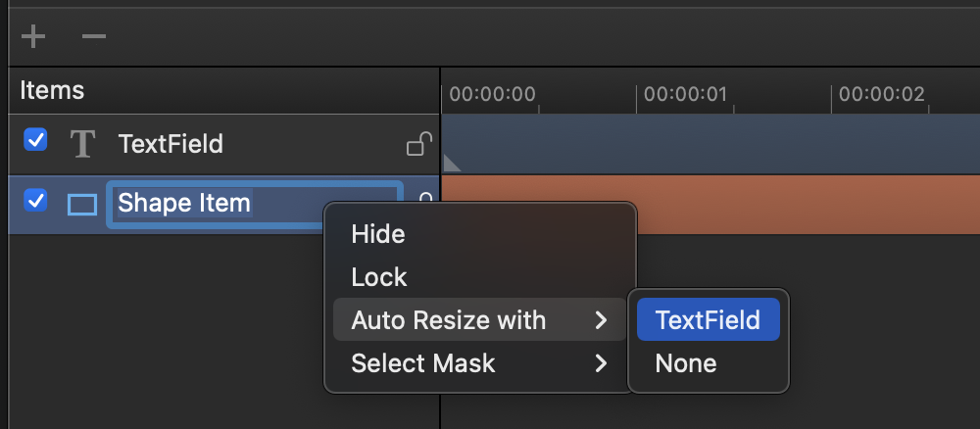The width and height of the screenshot is (980, 429).
Task: Click the Shape Item lock icon
Action: [425, 199]
